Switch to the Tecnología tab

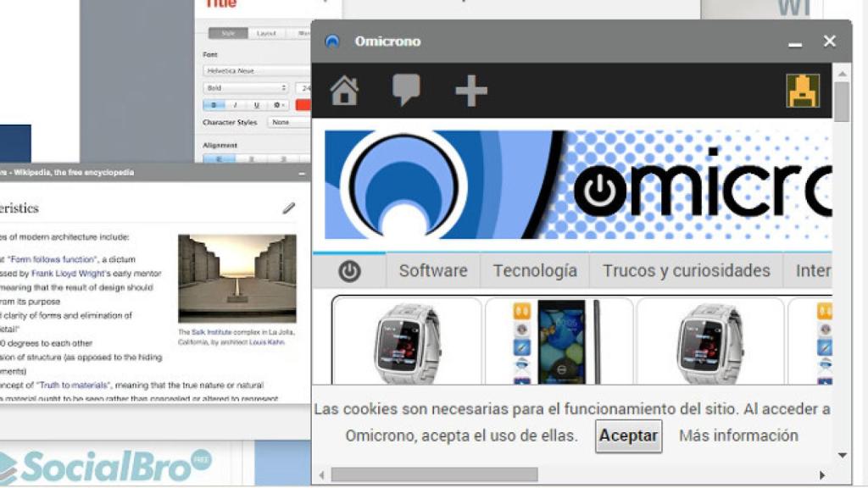535,271
